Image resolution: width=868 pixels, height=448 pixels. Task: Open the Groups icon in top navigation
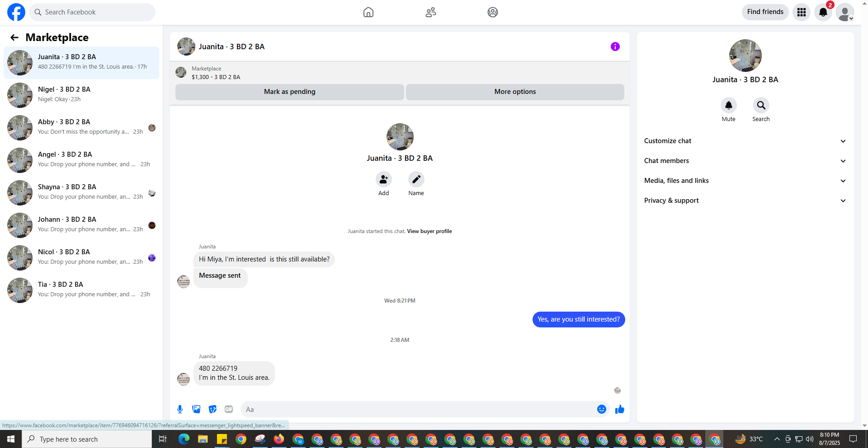coord(493,12)
